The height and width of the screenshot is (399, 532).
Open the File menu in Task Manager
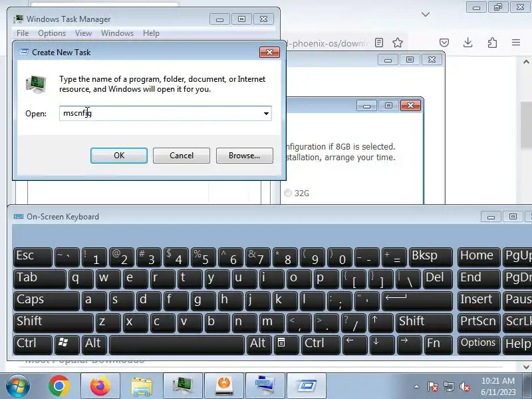pyautogui.click(x=23, y=33)
